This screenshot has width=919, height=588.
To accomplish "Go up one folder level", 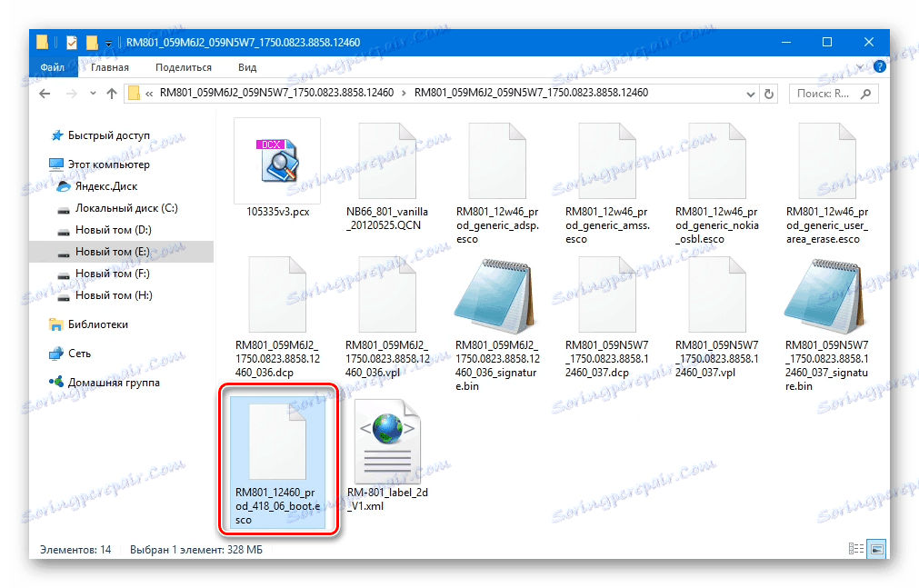I will 112,94.
